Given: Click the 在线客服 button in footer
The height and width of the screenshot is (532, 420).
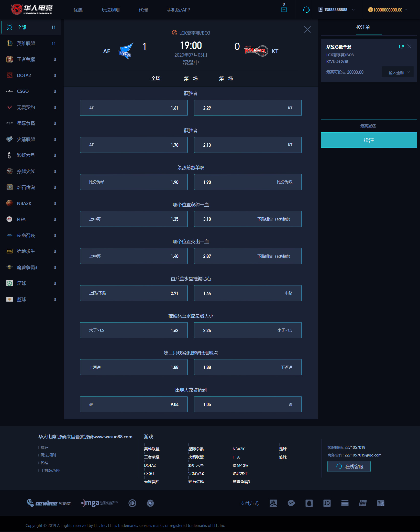Looking at the screenshot, I should coord(349,466).
